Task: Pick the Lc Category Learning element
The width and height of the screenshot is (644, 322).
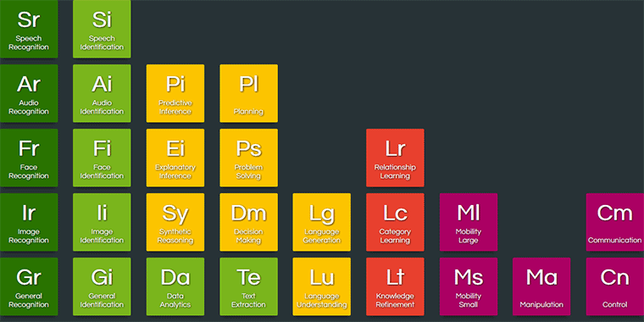Action: click(395, 222)
